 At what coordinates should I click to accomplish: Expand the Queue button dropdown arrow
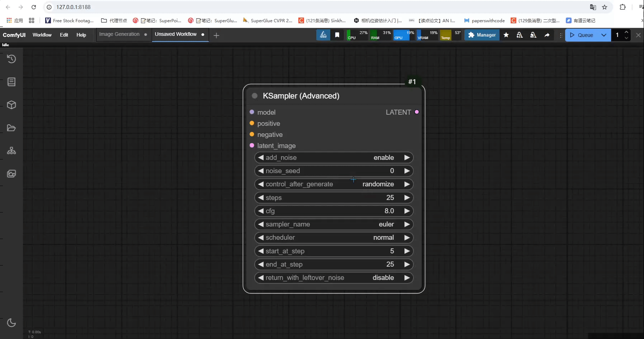point(604,35)
